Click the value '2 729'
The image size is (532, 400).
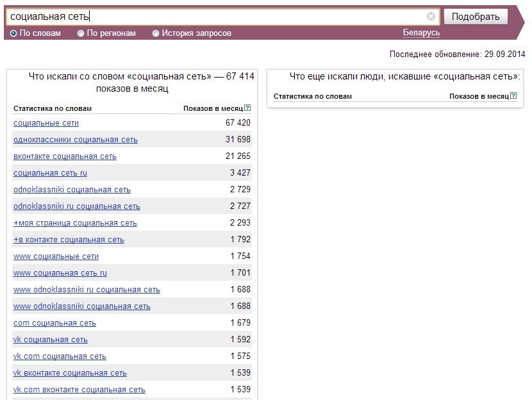[x=240, y=189]
